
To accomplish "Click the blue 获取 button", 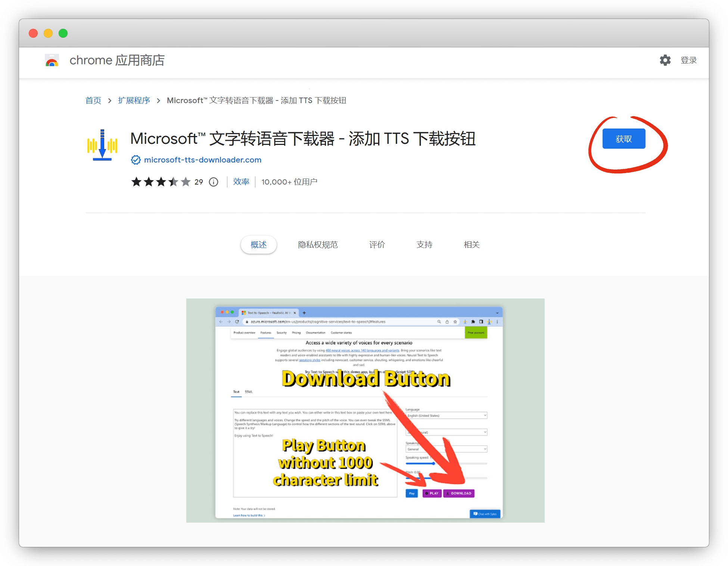I will point(623,139).
